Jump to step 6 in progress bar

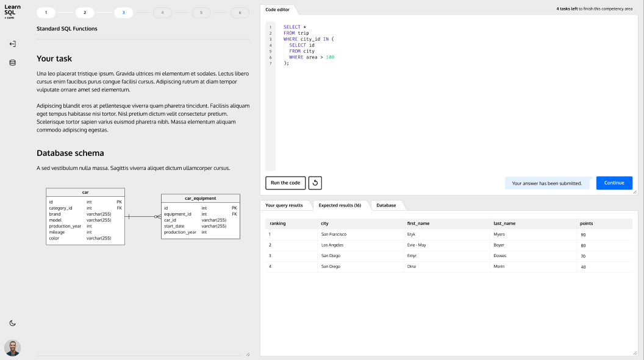click(240, 13)
